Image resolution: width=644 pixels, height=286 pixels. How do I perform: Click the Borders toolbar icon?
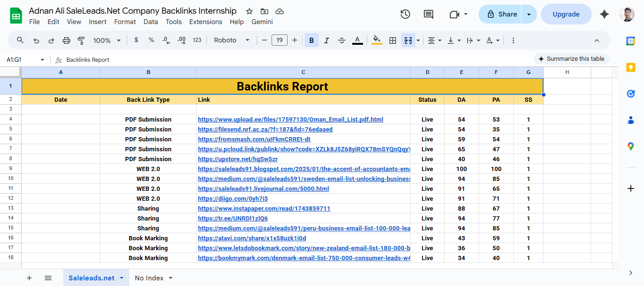[392, 41]
